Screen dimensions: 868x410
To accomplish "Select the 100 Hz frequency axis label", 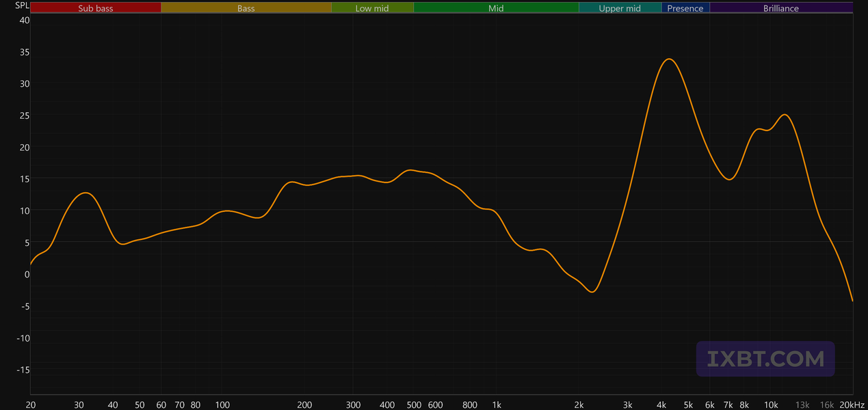I will 222,405.
